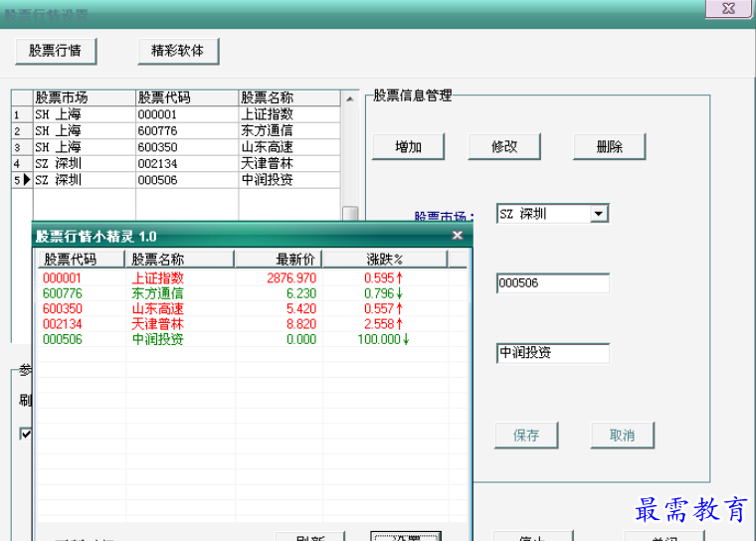Click red 山东高速 in the 小精灵 list
This screenshot has height=541, width=756.
click(157, 309)
